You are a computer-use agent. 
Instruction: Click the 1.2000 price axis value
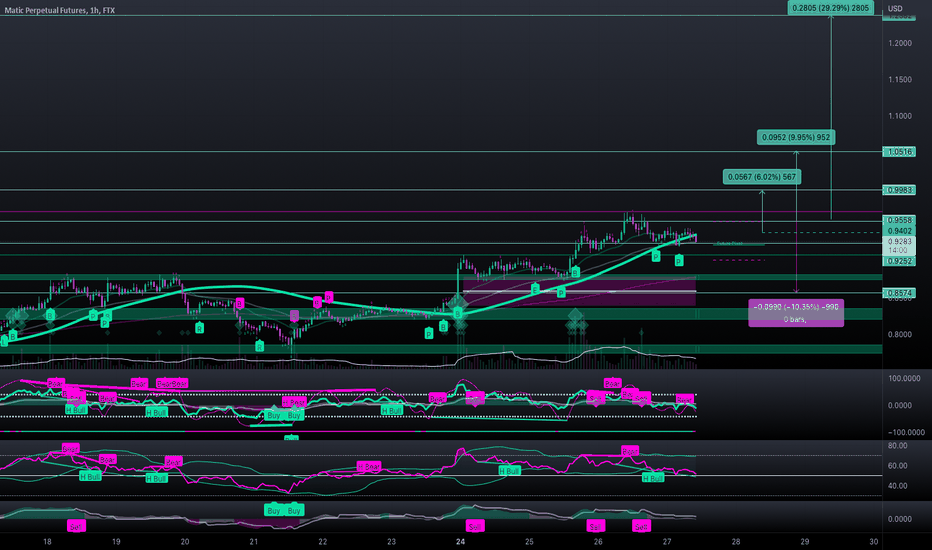(x=899, y=43)
